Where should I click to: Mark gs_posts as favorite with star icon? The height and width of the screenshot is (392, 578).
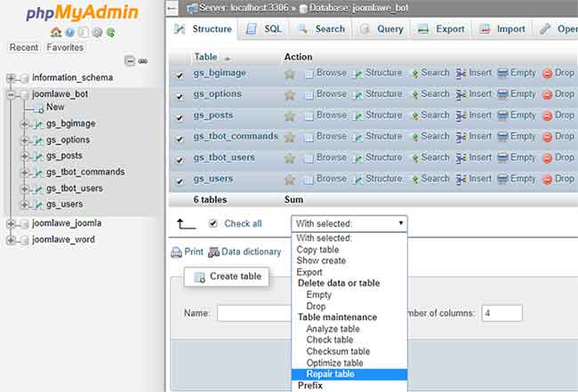(x=290, y=116)
